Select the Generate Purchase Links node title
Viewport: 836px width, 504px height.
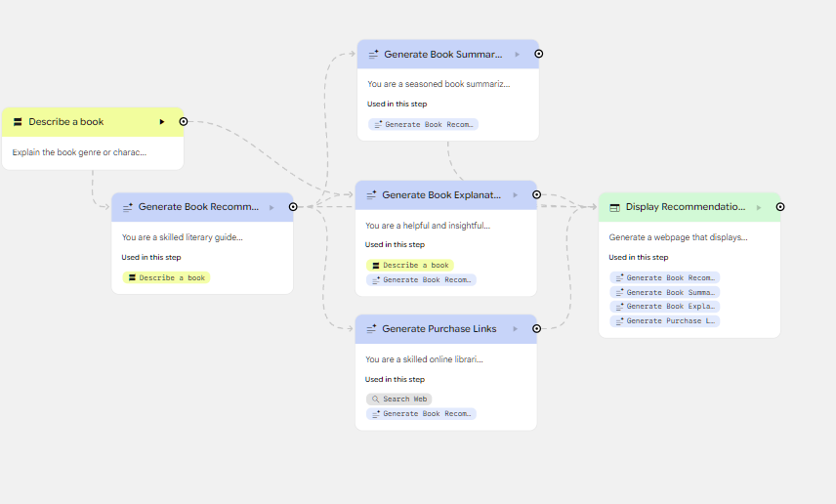tap(439, 329)
